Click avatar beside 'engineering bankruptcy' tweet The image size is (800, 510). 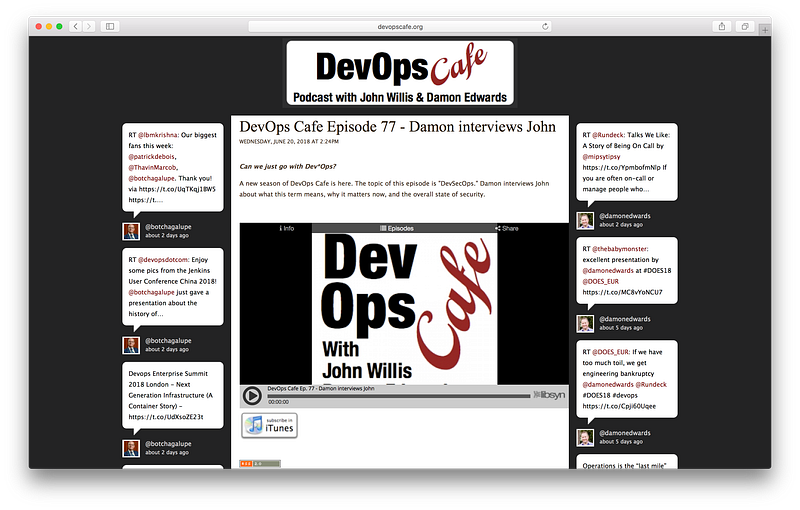click(x=585, y=438)
